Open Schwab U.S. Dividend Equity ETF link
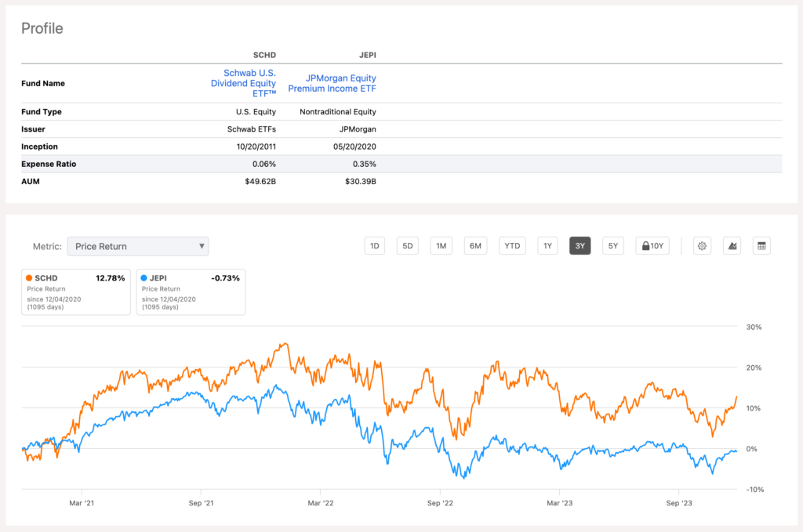803x532 pixels. pos(244,83)
